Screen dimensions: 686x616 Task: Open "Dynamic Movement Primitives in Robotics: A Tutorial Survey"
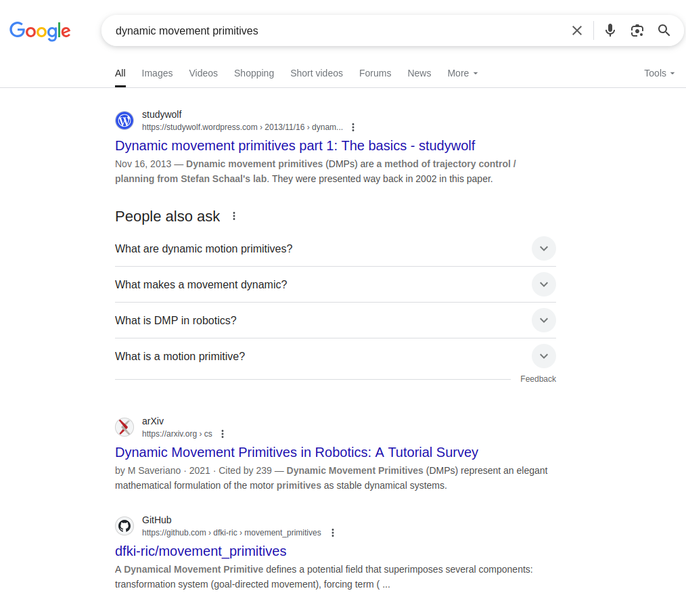pos(296,452)
